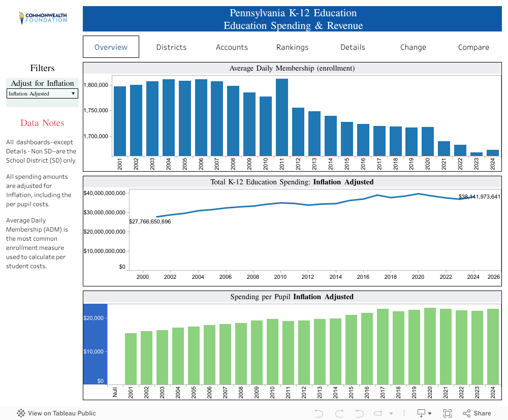508x420 pixels.
Task: Click the Redo arrow icon
Action: tap(339, 413)
